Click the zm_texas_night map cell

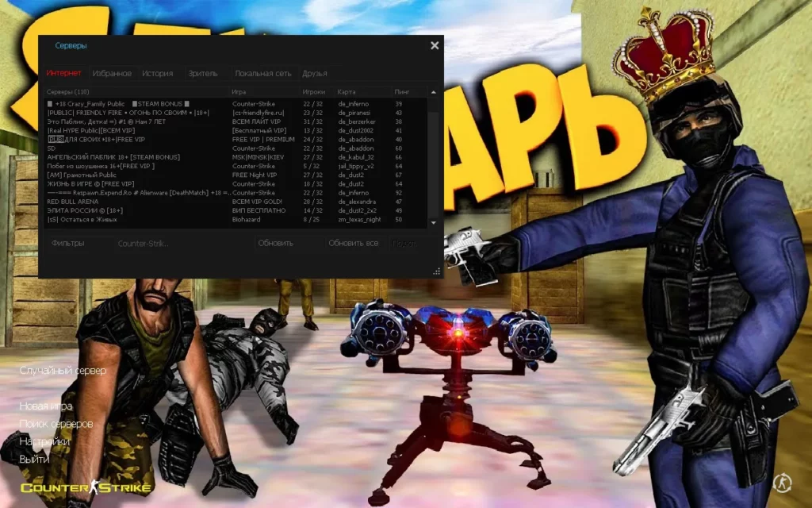(359, 219)
